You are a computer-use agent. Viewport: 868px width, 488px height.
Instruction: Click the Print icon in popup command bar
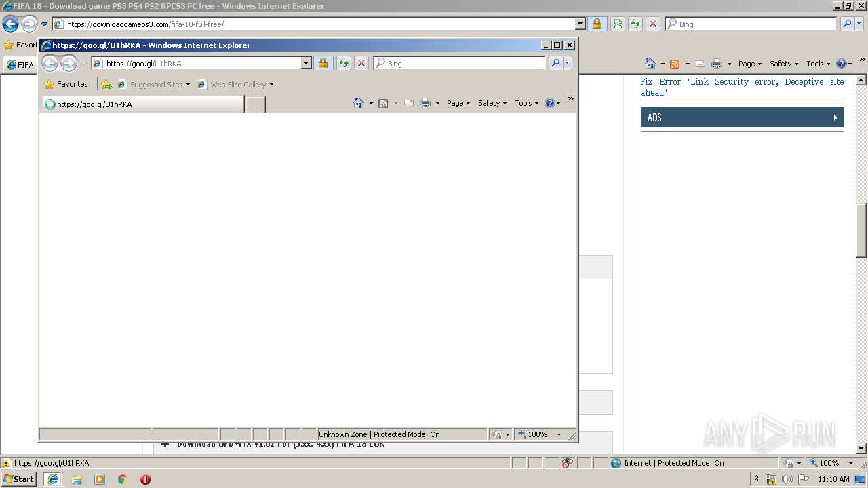click(x=425, y=103)
